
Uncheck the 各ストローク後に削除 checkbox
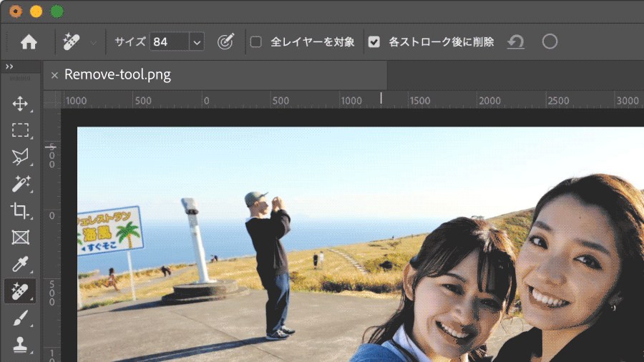point(374,42)
